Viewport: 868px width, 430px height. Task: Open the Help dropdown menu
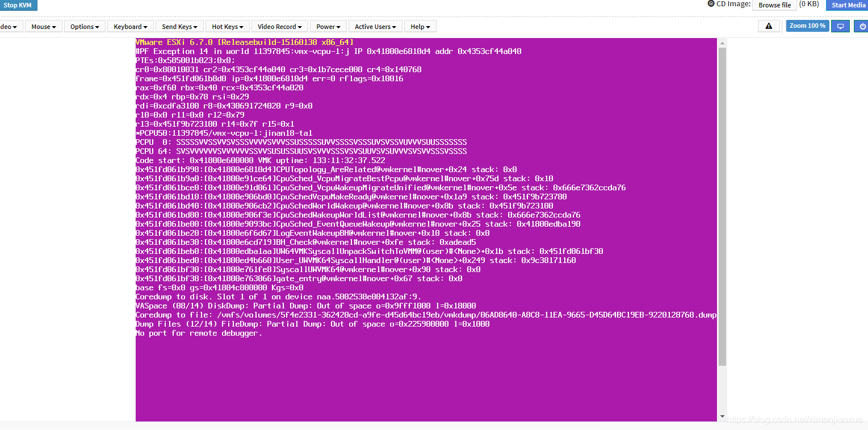pyautogui.click(x=421, y=27)
